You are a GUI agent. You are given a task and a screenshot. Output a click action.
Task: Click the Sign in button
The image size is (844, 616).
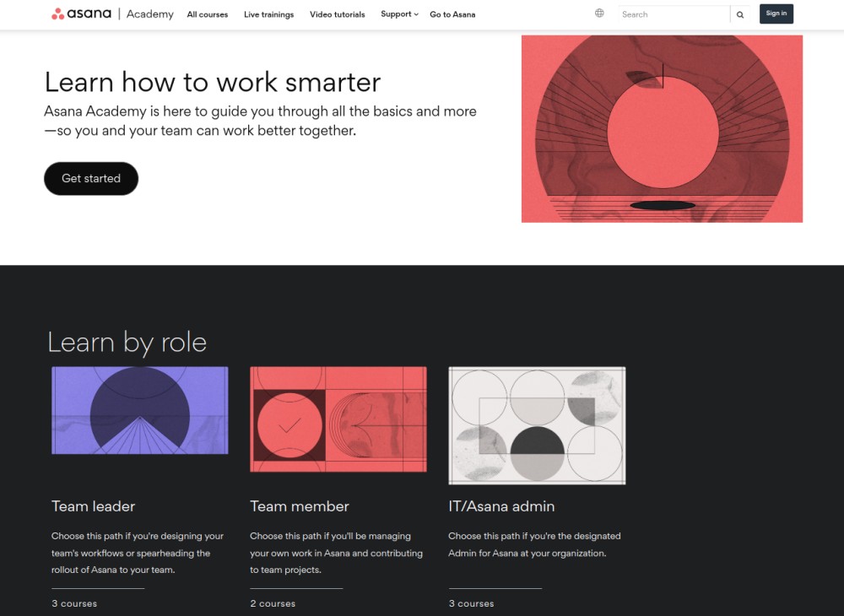pyautogui.click(x=776, y=14)
